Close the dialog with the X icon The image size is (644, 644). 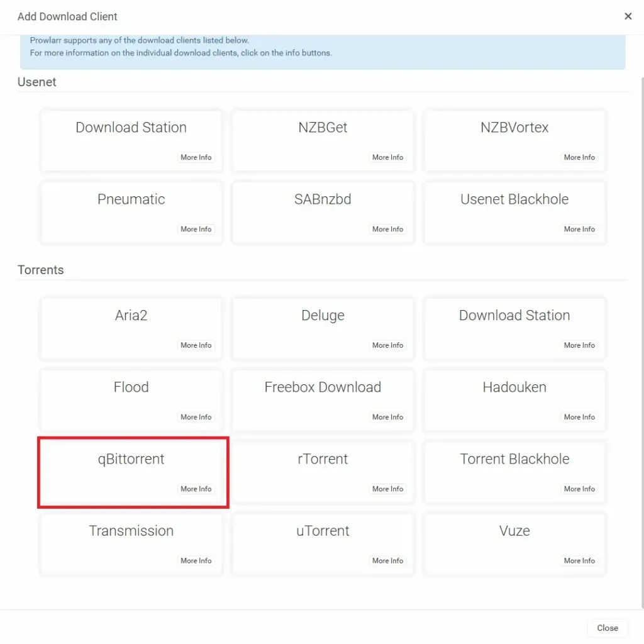628,16
